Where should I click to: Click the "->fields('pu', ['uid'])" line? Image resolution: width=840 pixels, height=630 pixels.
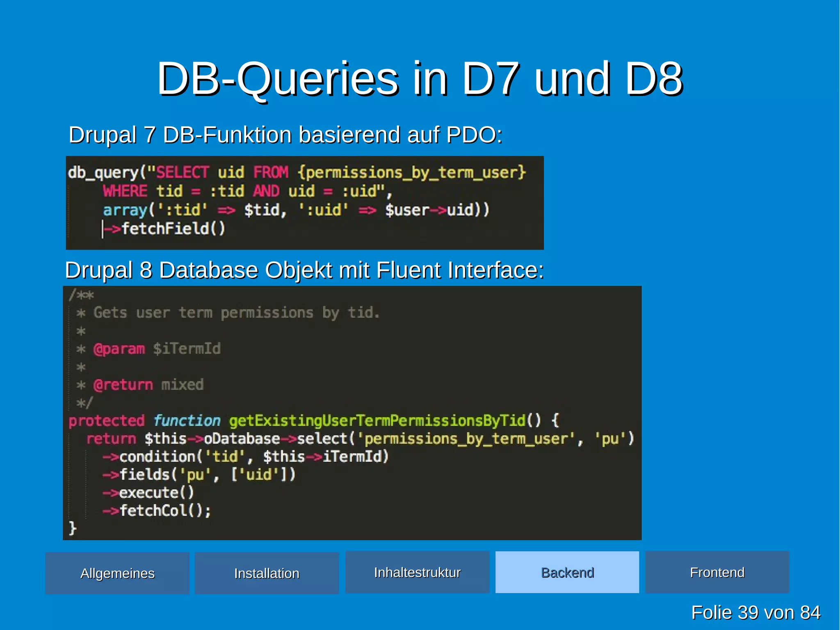pos(199,474)
